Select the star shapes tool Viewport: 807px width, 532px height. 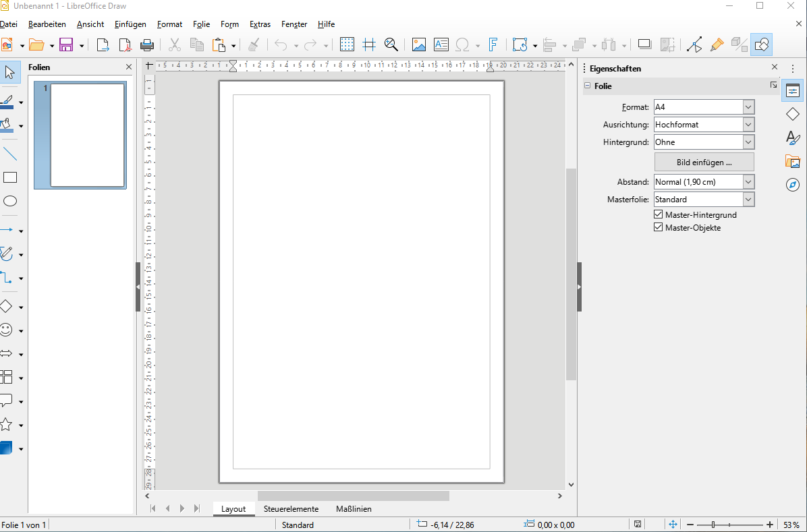pos(6,425)
